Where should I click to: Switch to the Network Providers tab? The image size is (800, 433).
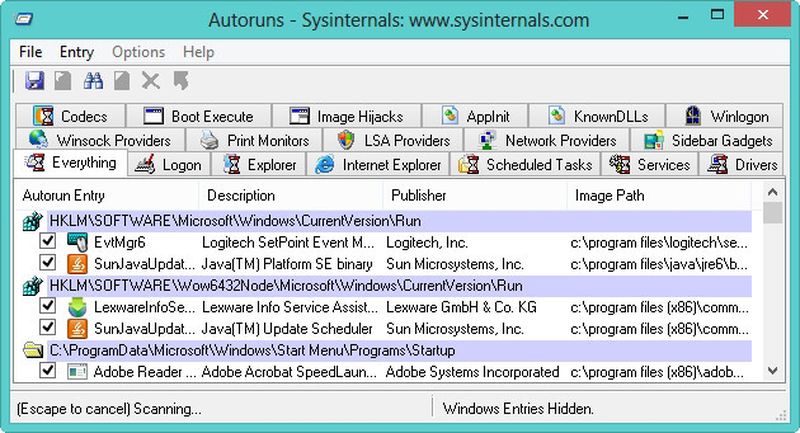click(547, 140)
